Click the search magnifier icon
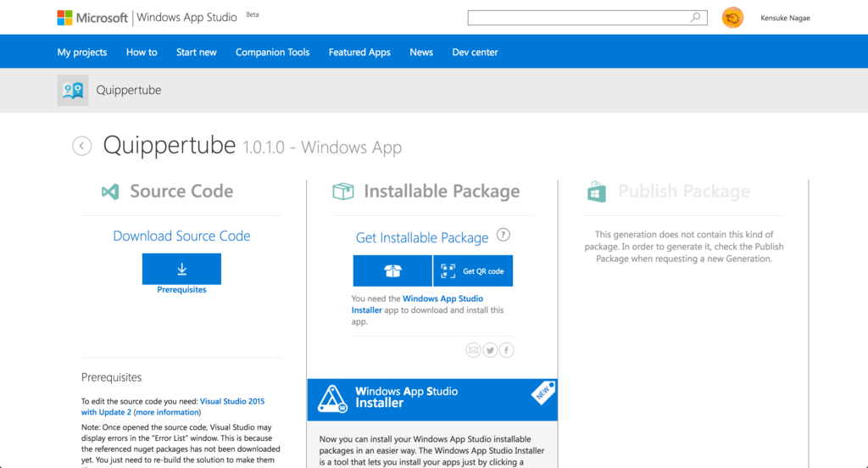Image resolution: width=868 pixels, height=468 pixels. [x=695, y=17]
